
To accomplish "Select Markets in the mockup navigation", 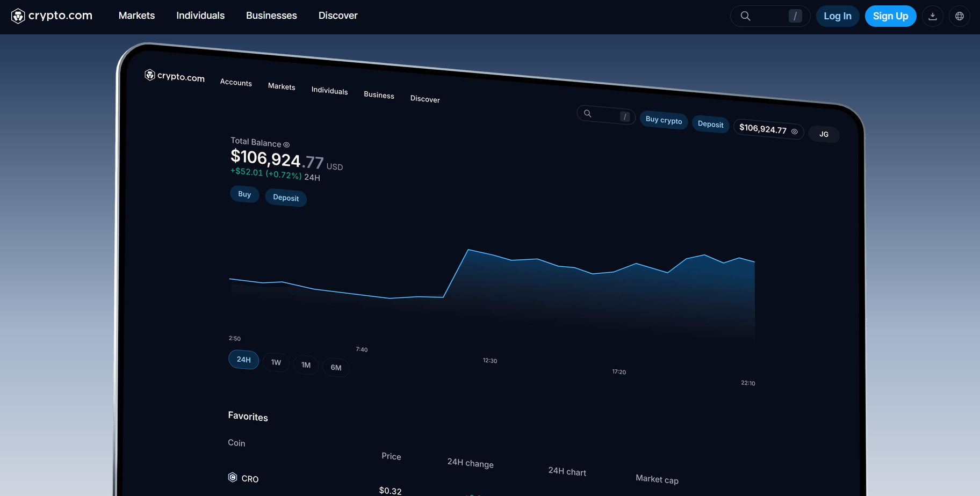I will click(282, 86).
